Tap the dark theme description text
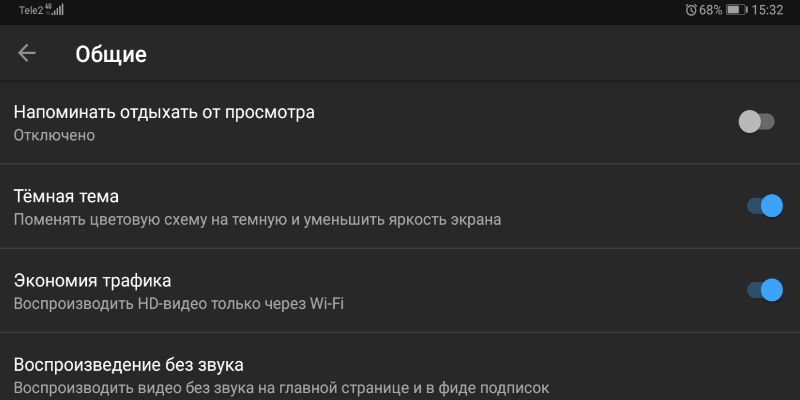Image resolution: width=800 pixels, height=400 pixels. coord(257,220)
